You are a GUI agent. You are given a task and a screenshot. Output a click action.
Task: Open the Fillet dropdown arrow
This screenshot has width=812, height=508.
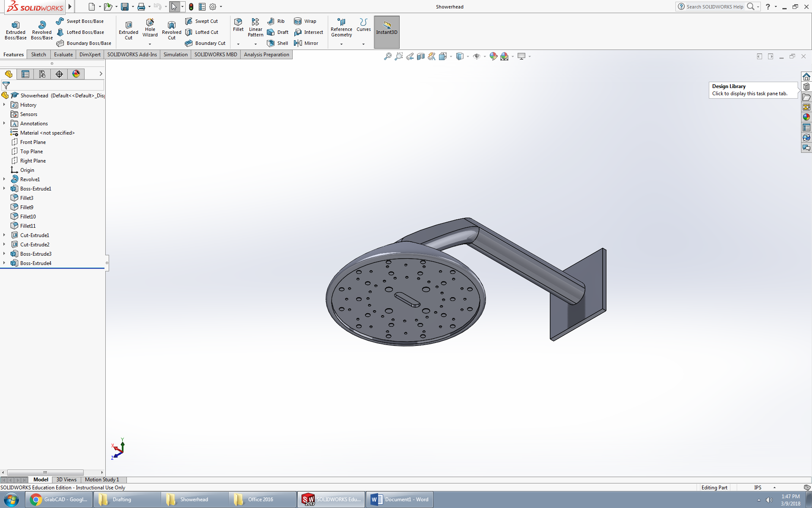(x=238, y=44)
